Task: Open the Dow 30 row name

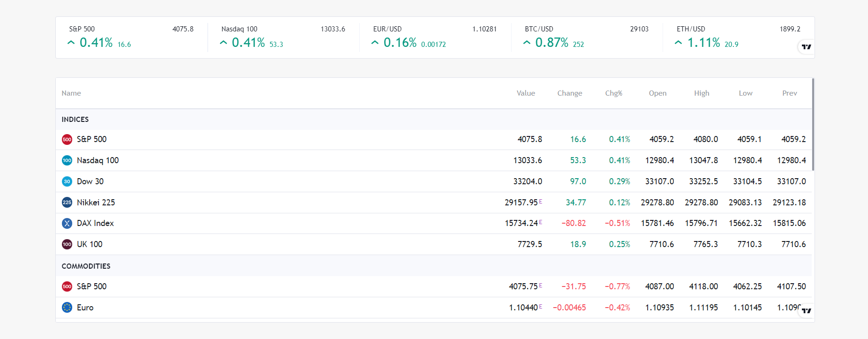Action: pos(90,181)
